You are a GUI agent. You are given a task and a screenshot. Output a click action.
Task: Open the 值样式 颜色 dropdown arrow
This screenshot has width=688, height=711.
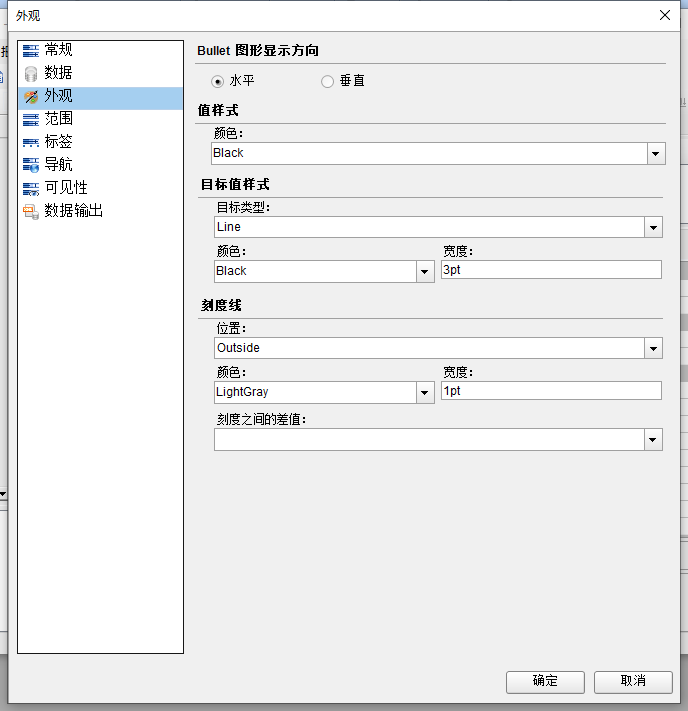point(656,154)
